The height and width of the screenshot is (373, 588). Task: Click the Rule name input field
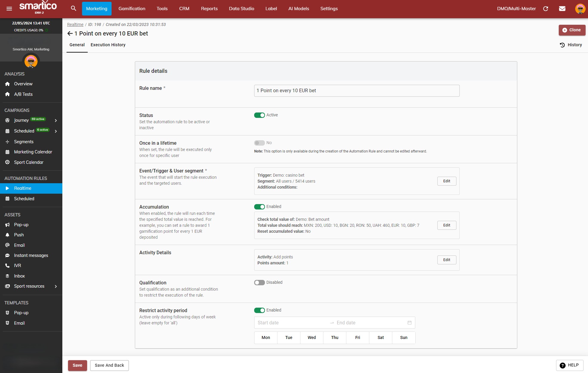tap(356, 91)
